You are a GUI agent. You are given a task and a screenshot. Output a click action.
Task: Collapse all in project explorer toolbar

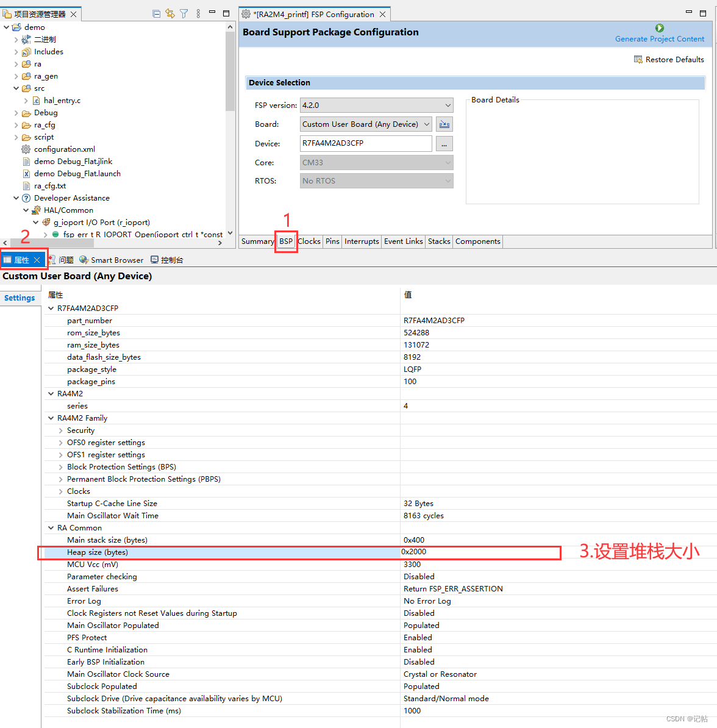157,14
